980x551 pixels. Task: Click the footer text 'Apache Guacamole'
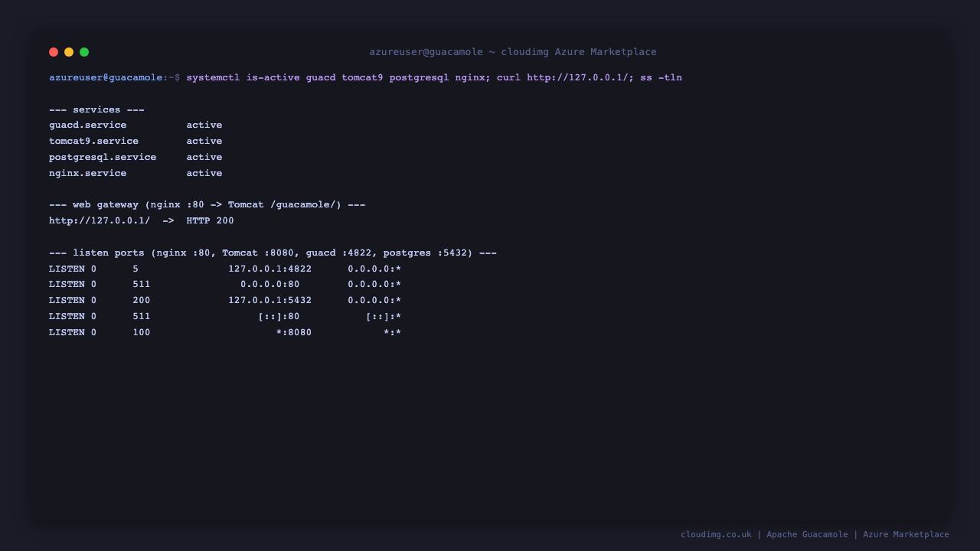(807, 535)
